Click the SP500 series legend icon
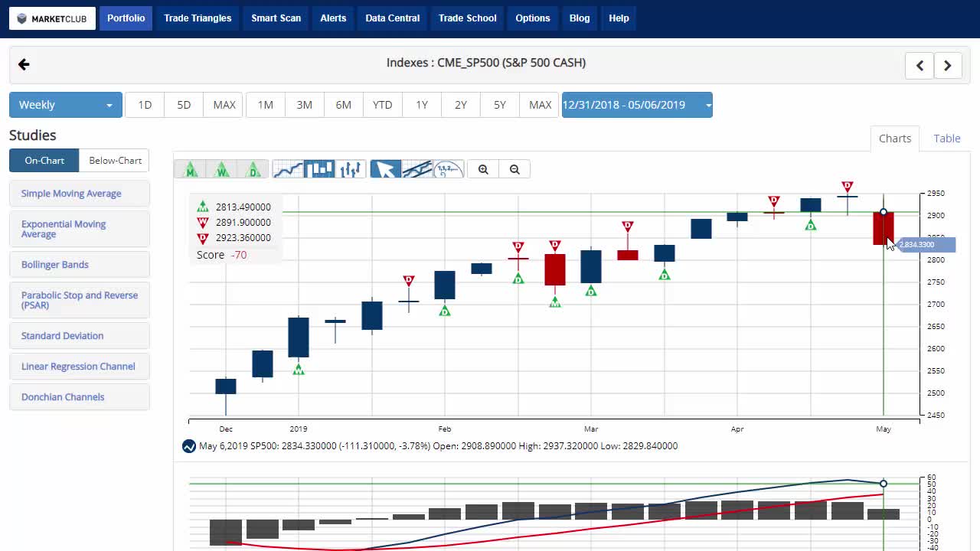Image resolution: width=980 pixels, height=551 pixels. [x=189, y=446]
